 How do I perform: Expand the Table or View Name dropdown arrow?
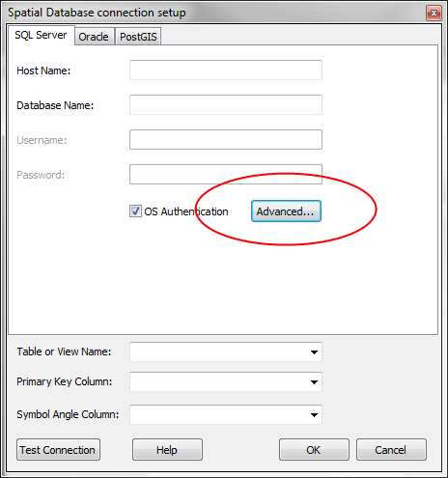pos(314,352)
